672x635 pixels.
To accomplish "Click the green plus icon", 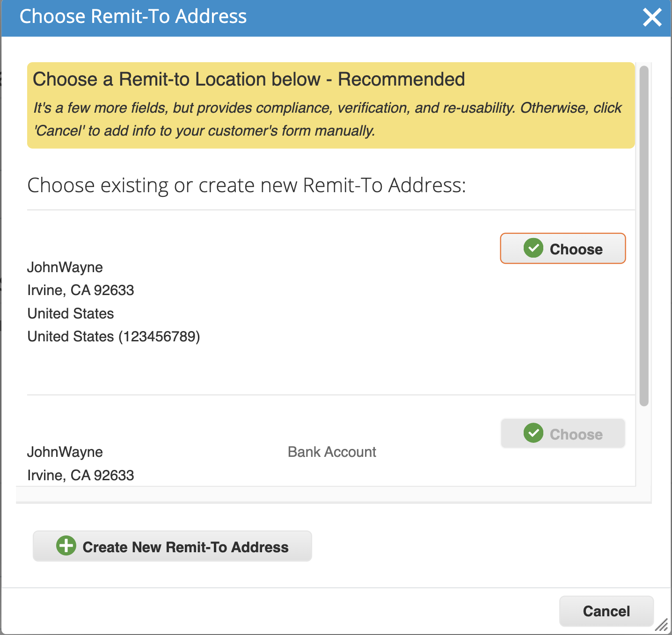I will coord(66,546).
